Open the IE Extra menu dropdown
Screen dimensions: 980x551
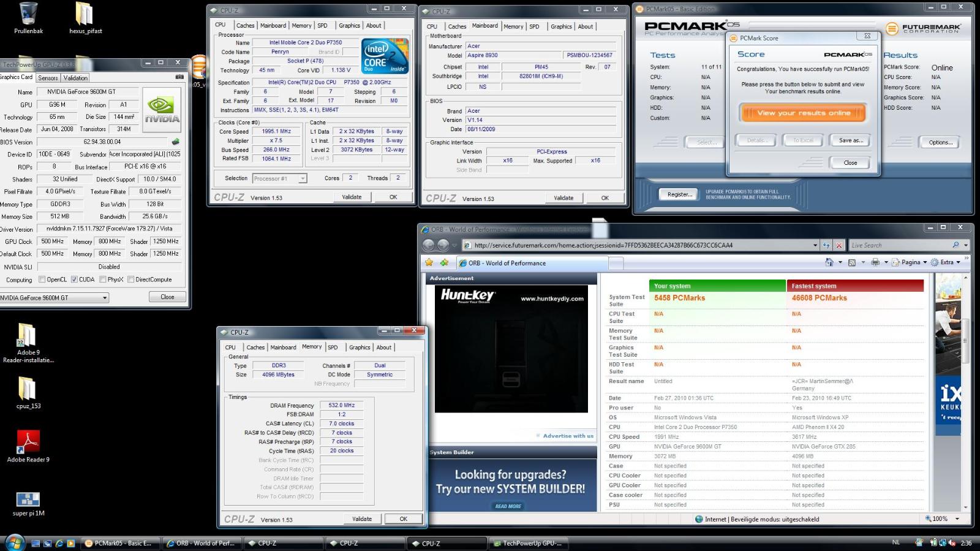[x=946, y=262]
